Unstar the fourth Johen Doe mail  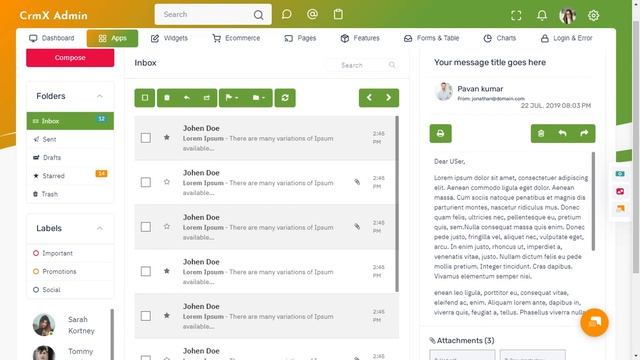tap(167, 271)
